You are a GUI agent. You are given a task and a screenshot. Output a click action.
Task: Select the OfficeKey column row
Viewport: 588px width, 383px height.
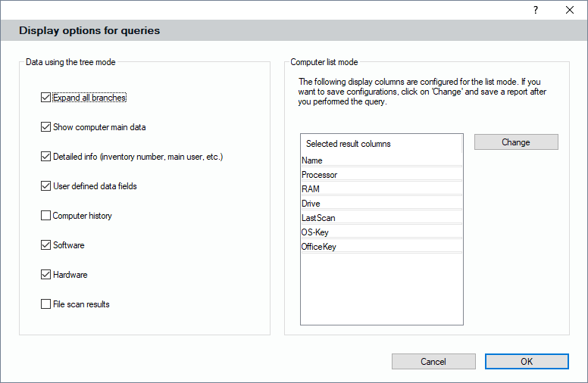(x=381, y=247)
